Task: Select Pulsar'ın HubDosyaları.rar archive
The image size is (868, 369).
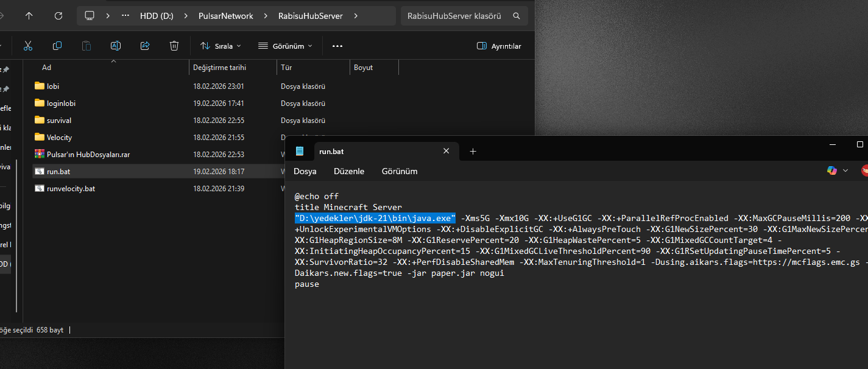Action: click(88, 155)
